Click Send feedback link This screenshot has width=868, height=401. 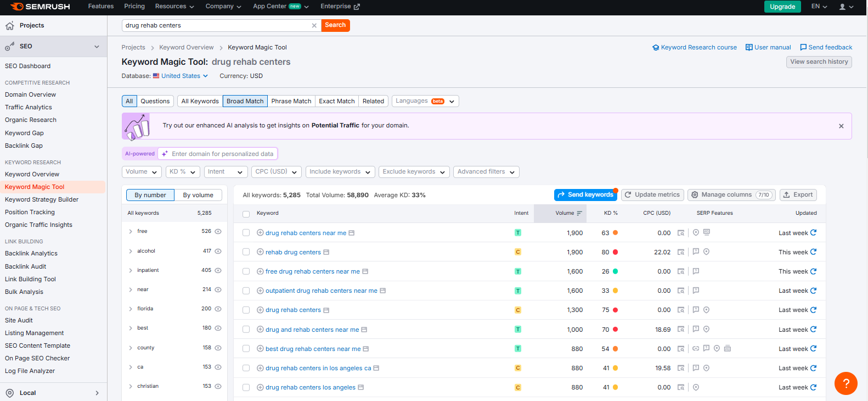point(826,47)
